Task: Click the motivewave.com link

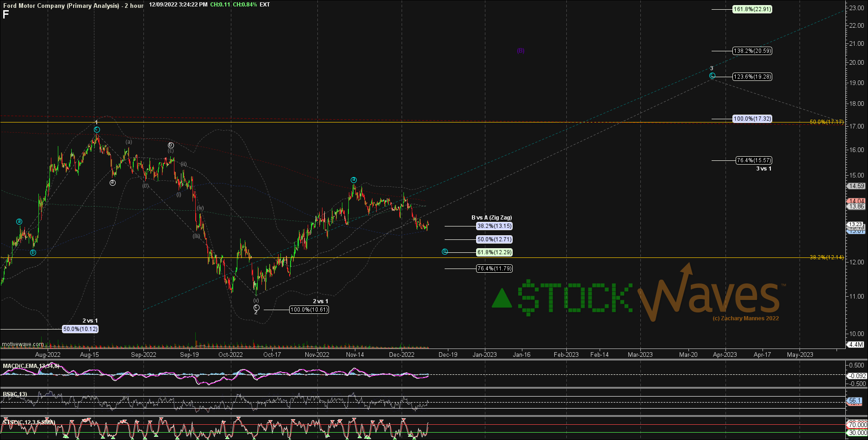Action: click(23, 344)
